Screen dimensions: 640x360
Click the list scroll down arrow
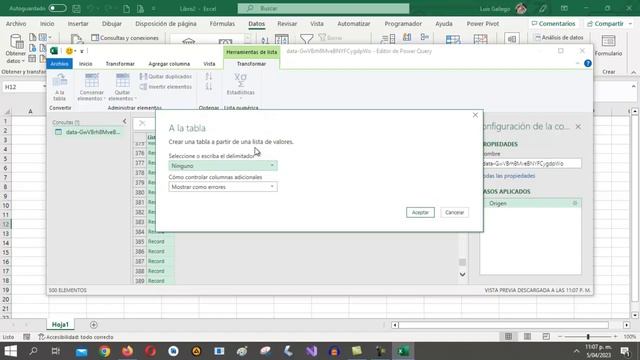coord(462,275)
